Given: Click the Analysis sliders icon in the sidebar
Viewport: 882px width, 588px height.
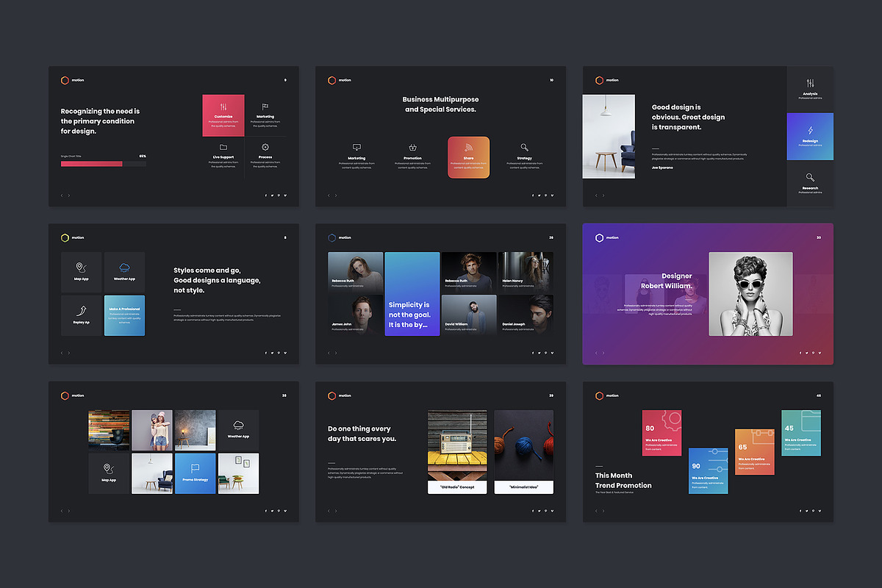Looking at the screenshot, I should point(810,83).
